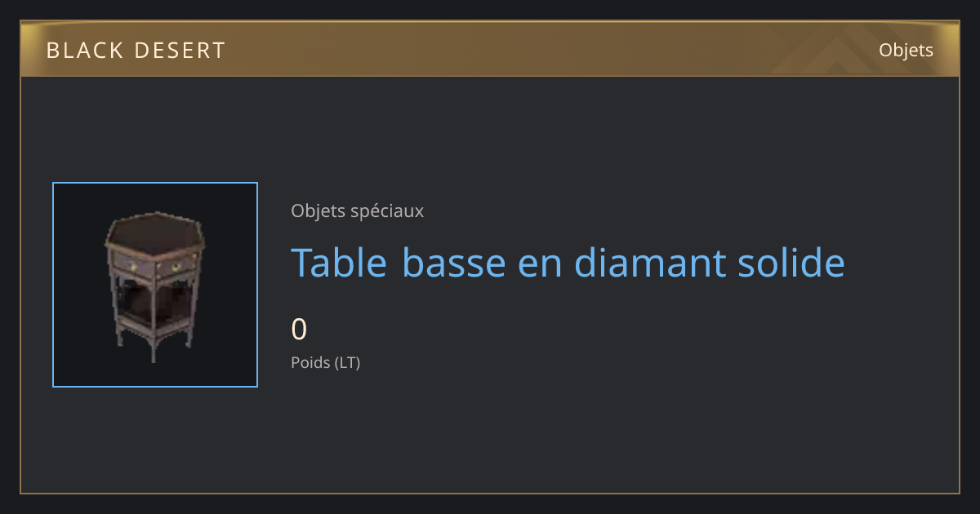Click the hexagonal table item icon
Screen dimensions: 980x514
point(154,286)
